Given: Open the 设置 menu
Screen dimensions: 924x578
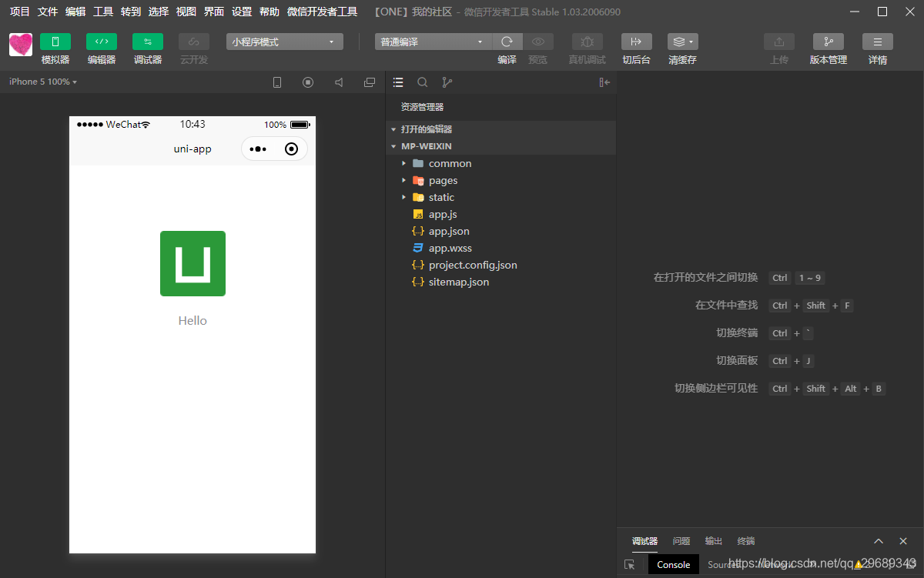Looking at the screenshot, I should [242, 12].
